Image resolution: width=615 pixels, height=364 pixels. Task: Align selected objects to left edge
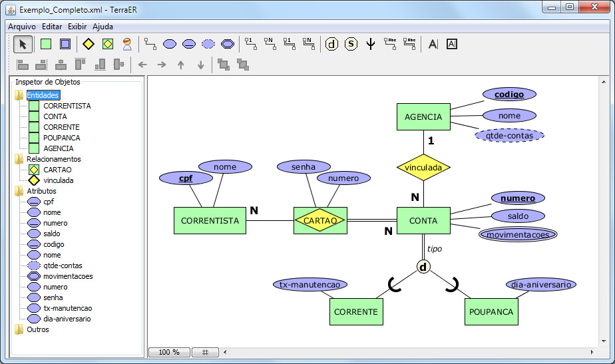click(23, 65)
